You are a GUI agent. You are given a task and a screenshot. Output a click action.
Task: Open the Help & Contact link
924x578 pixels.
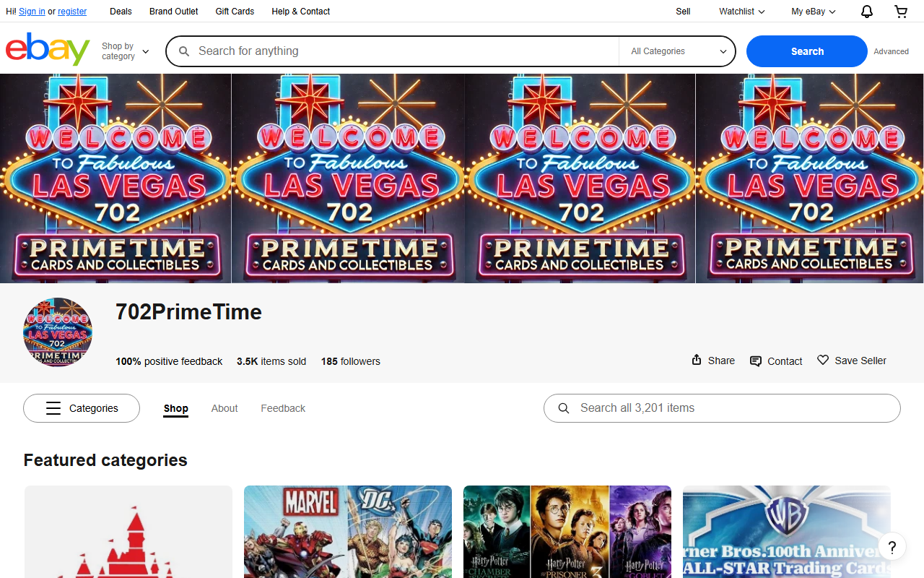[301, 12]
